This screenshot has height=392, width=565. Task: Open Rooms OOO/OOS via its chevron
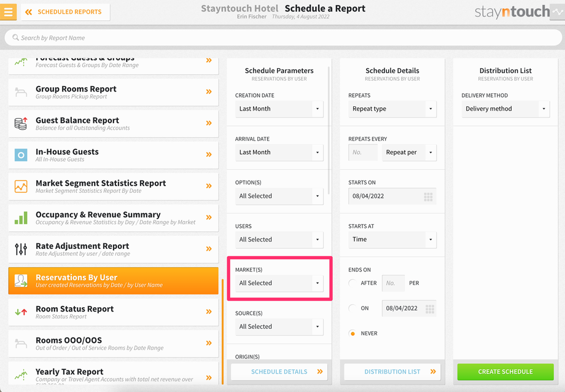coord(209,343)
